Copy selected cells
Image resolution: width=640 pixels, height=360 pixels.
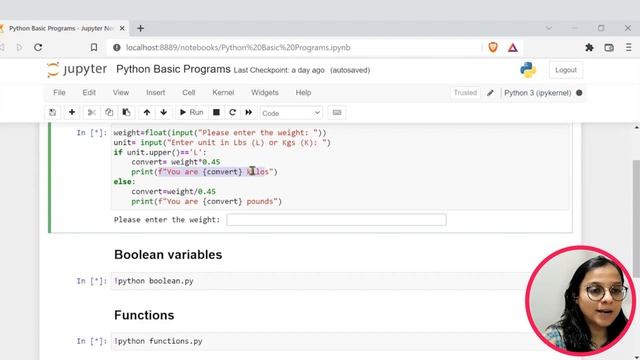(x=109, y=112)
